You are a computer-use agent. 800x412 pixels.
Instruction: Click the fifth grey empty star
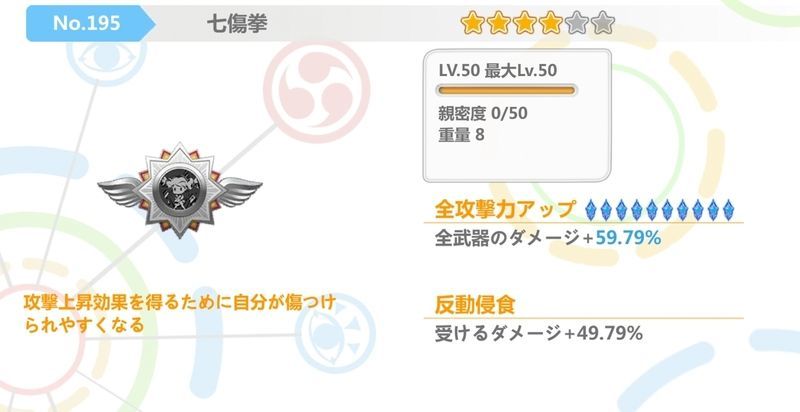[576, 23]
